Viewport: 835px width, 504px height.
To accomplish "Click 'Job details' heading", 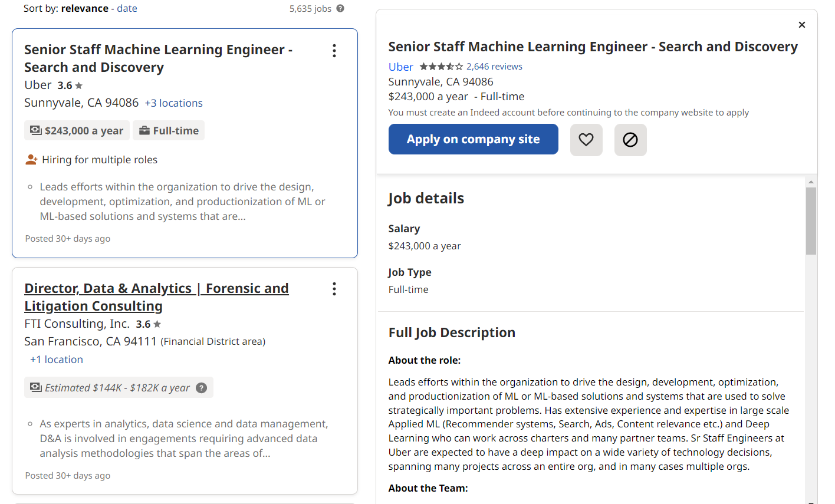I will click(426, 199).
